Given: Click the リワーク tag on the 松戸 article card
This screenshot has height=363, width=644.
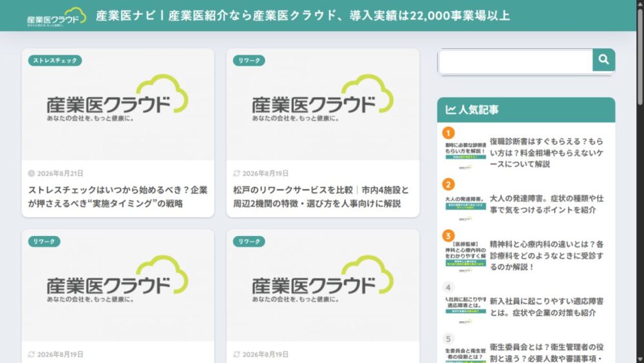Looking at the screenshot, I should (x=249, y=61).
